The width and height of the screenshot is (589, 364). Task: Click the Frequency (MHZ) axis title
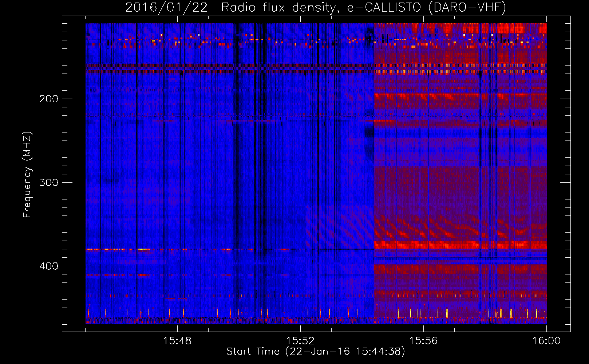point(27,174)
